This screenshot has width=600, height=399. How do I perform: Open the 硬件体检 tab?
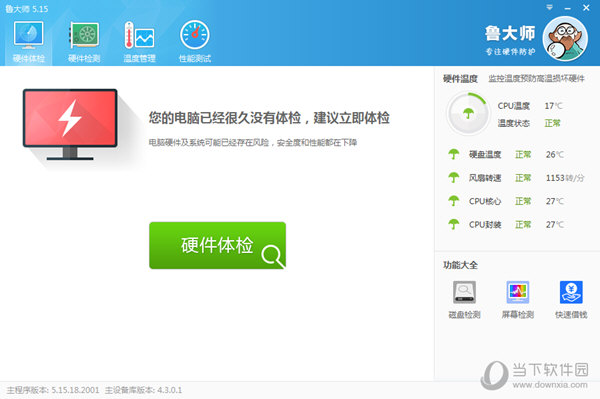point(29,42)
